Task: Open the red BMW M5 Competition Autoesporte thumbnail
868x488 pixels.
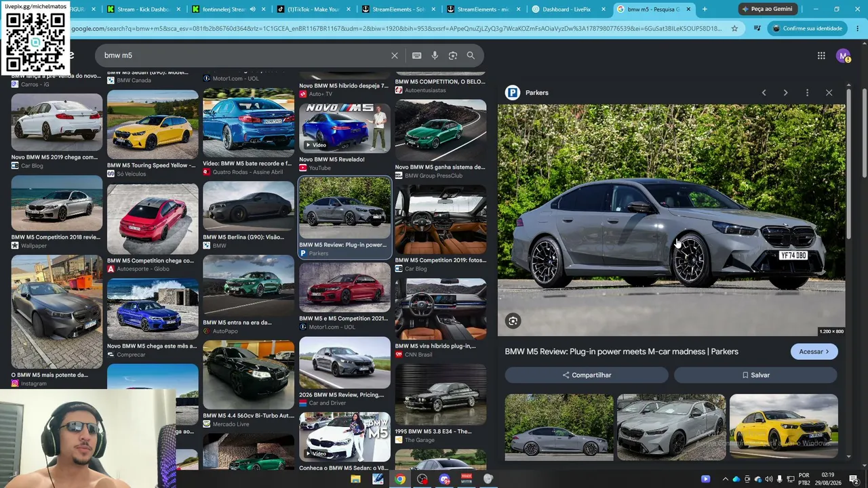Action: [153, 219]
